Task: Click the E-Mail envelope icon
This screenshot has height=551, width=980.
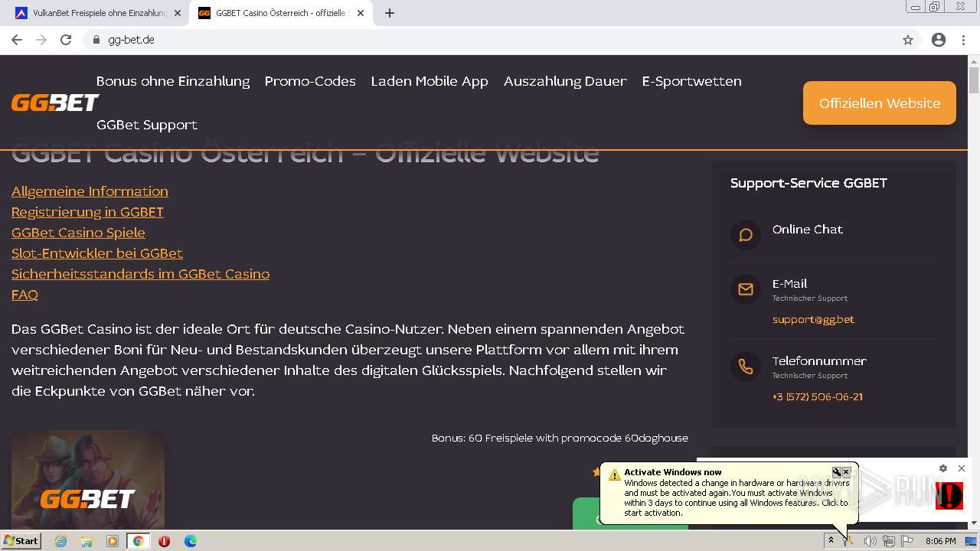Action: [746, 289]
